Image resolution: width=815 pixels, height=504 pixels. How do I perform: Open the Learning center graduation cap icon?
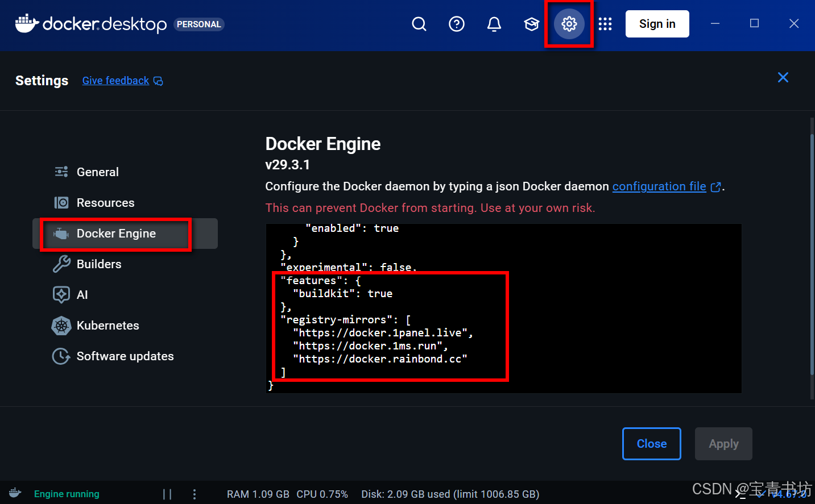(x=532, y=24)
